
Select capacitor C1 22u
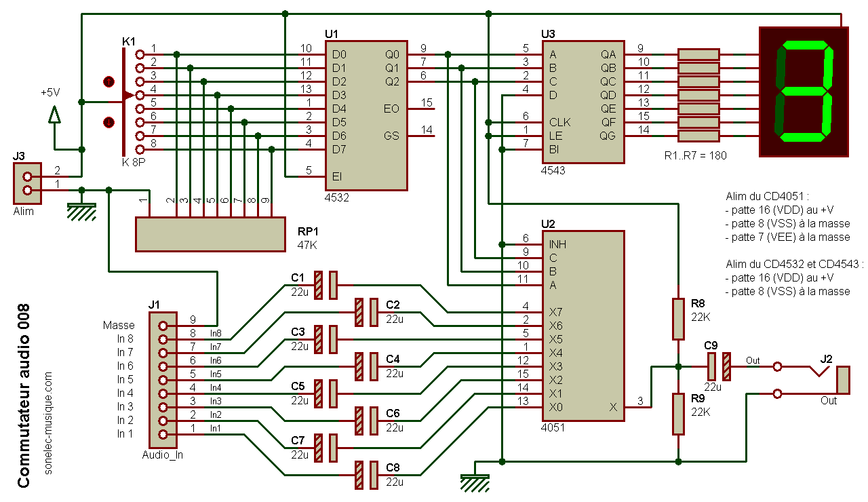(x=325, y=285)
